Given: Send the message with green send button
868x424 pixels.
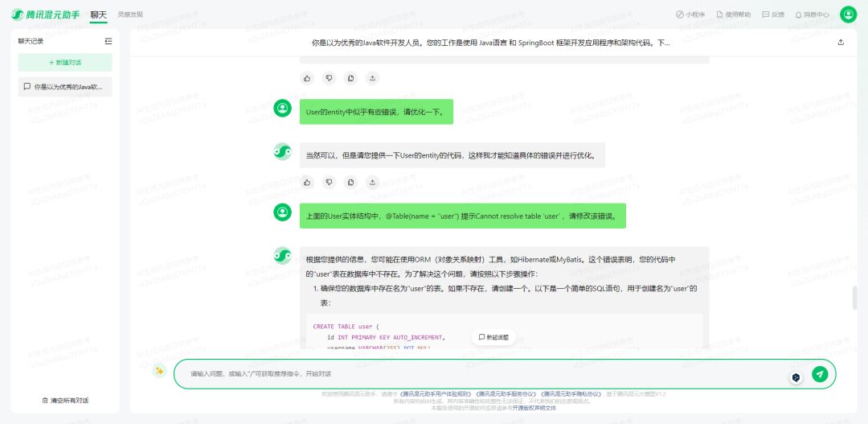Looking at the screenshot, I should [x=820, y=374].
